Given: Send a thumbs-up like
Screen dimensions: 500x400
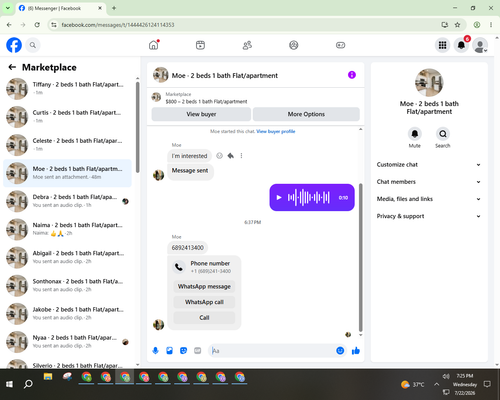Looking at the screenshot, I should pyautogui.click(x=356, y=351).
